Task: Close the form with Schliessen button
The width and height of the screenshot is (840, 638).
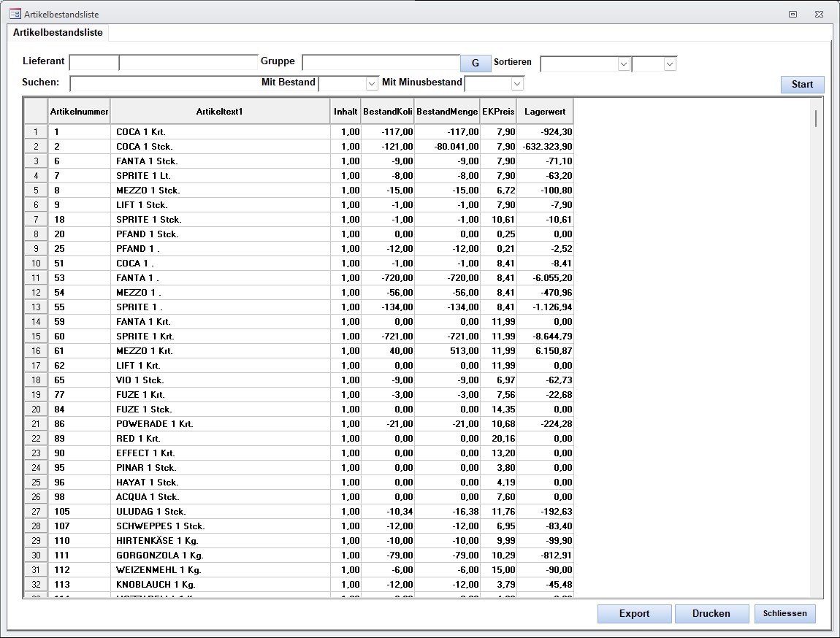Action: pos(784,613)
